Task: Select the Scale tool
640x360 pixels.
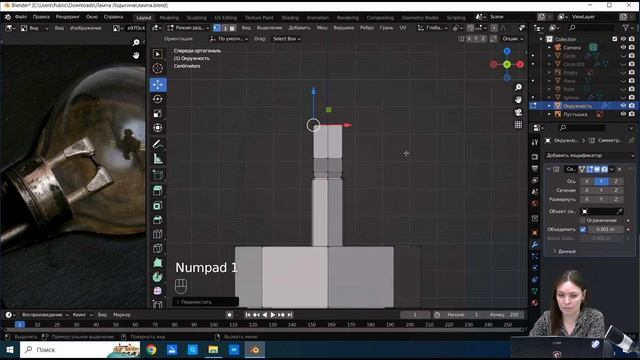Action: click(158, 113)
